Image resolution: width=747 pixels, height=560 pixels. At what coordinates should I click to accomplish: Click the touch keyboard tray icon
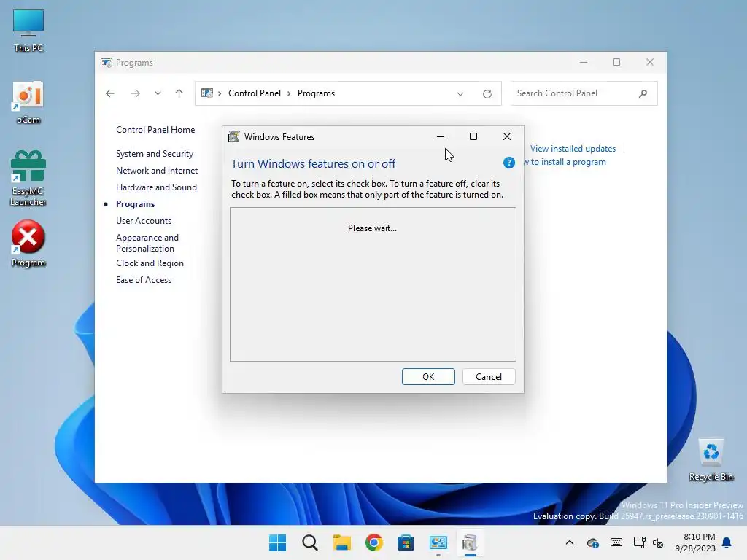[x=616, y=542]
